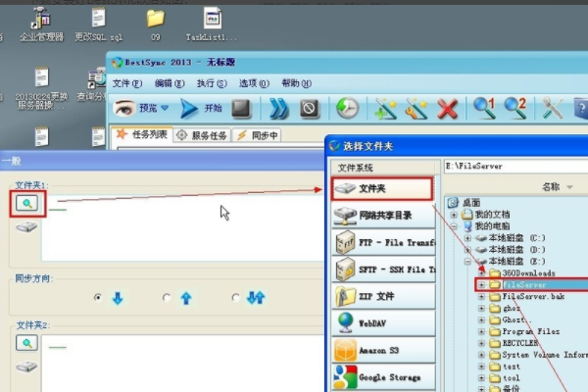
Task: Open the 09 desktop folder
Action: click(x=155, y=24)
